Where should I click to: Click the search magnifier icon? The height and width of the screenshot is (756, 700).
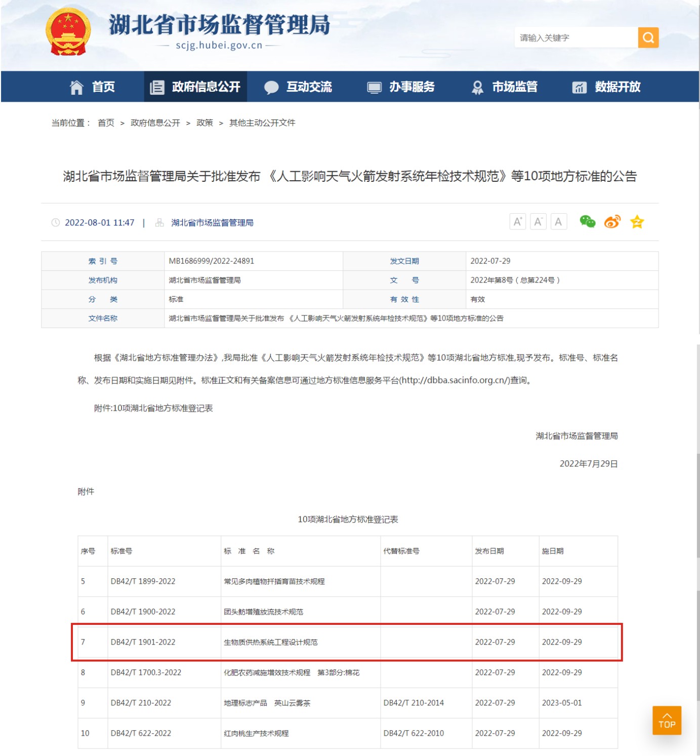[x=648, y=37]
